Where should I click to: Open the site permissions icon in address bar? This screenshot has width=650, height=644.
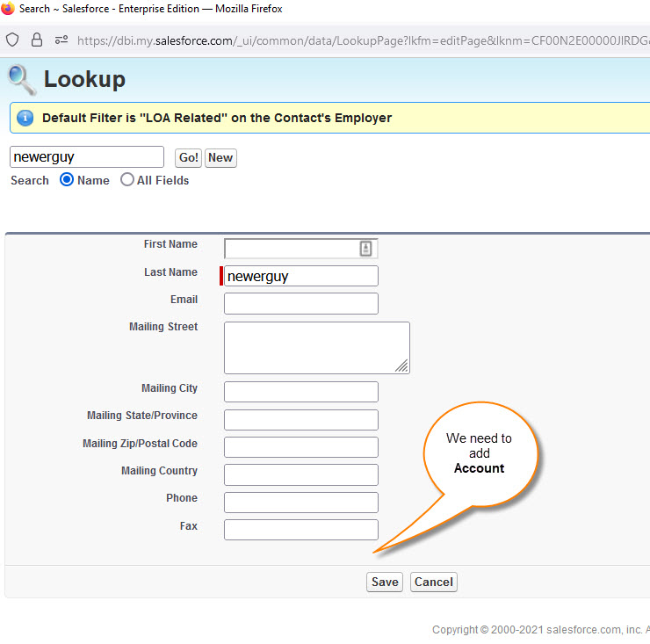click(61, 40)
